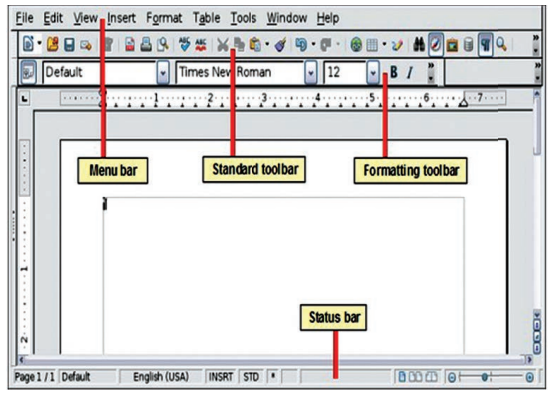Screen dimensions: 555x395
Task: Open the Tools menu
Action: (x=243, y=18)
